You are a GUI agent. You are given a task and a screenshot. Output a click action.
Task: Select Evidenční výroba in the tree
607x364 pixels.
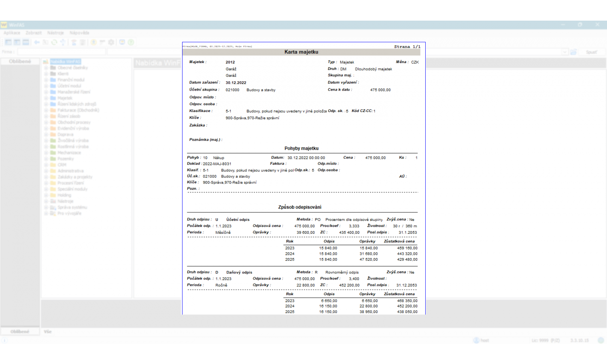click(73, 128)
